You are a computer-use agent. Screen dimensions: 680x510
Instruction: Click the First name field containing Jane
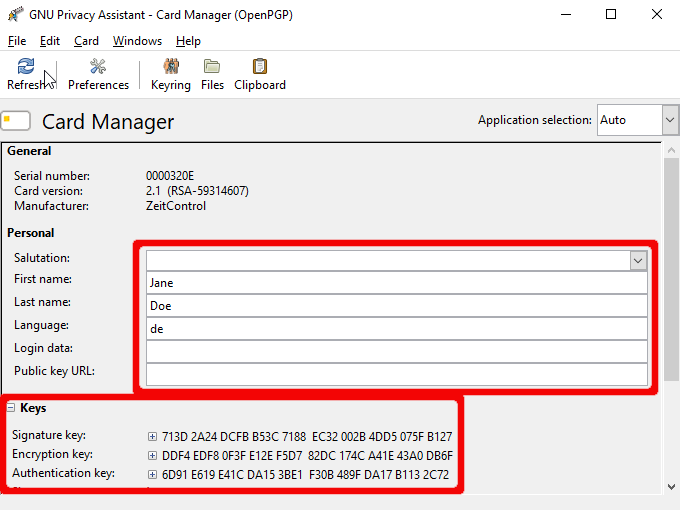[x=396, y=283]
